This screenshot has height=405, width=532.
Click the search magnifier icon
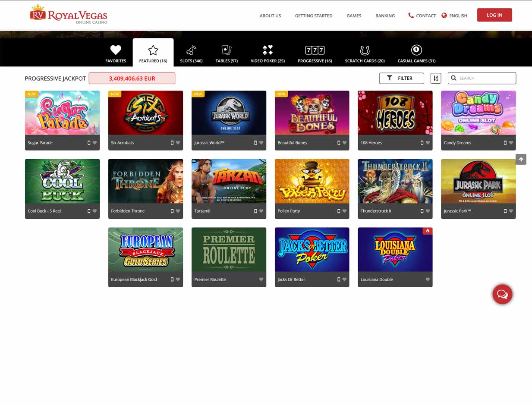(454, 78)
